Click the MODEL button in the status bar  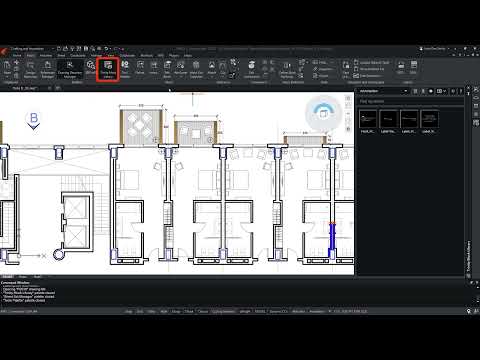tap(260, 311)
